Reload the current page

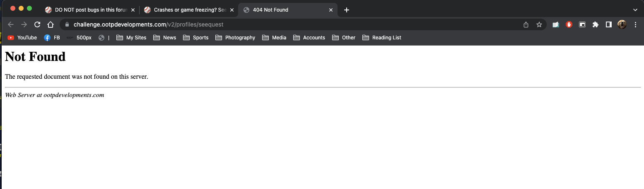pos(37,24)
